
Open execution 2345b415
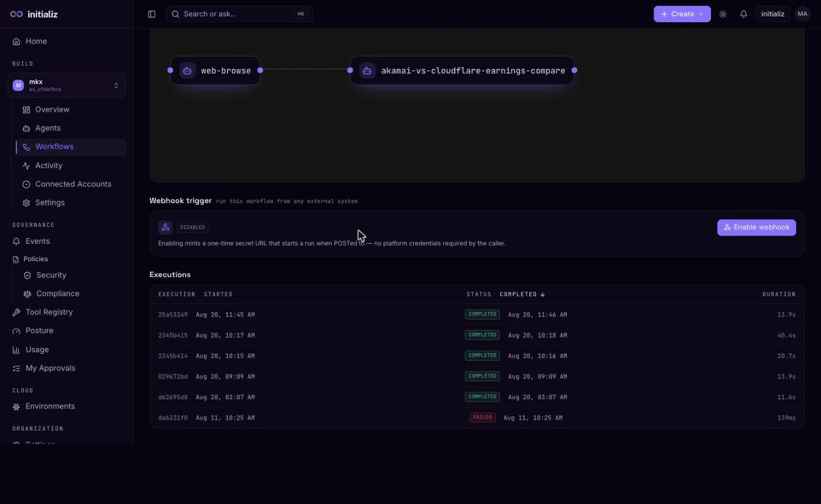(477, 335)
